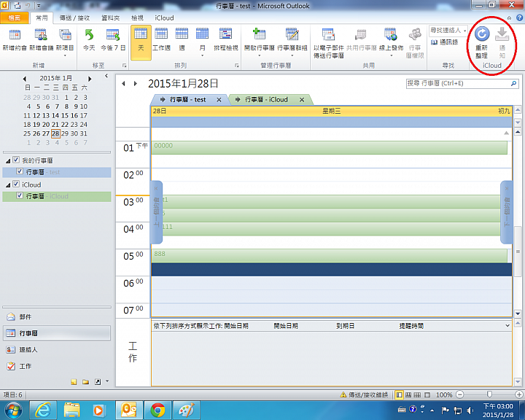This screenshot has width=525, height=420.
Task: Click the zoom slider handle in the status bar
Action: click(489, 395)
